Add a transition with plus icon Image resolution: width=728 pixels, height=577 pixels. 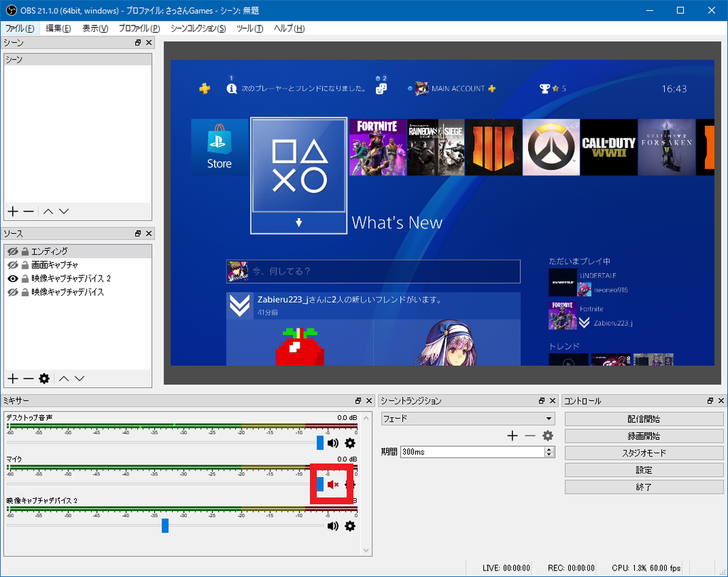pyautogui.click(x=513, y=436)
